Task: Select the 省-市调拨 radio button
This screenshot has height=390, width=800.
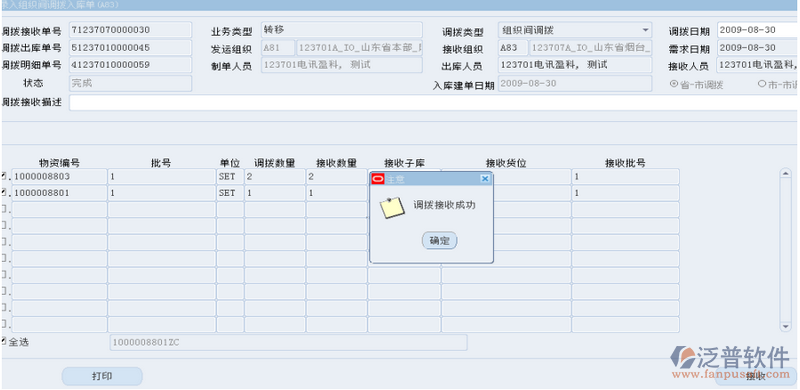Action: click(673, 84)
